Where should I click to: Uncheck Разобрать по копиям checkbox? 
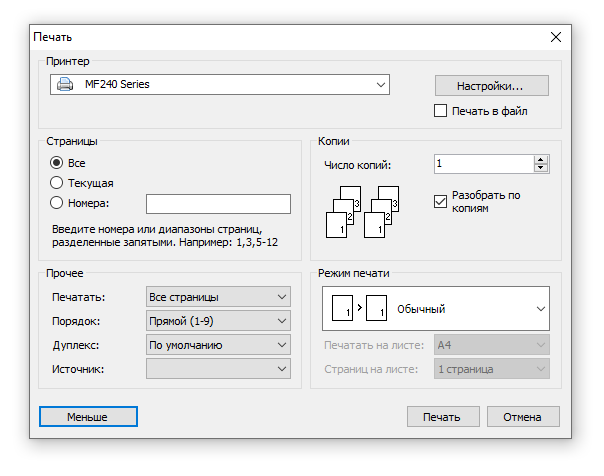point(441,202)
